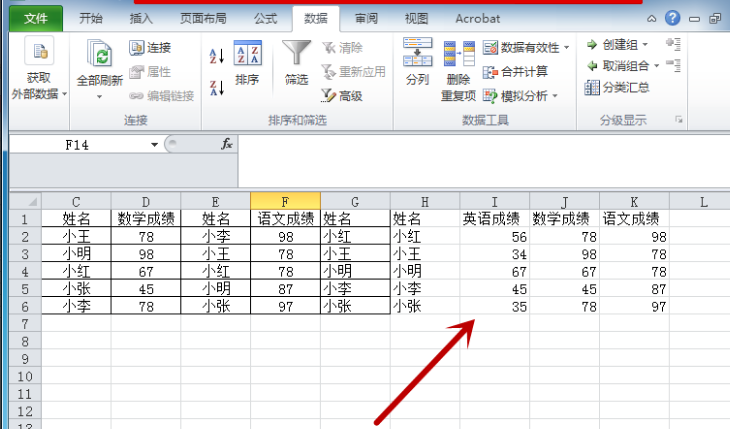Select column header H
Image resolution: width=730 pixels, height=429 pixels.
point(425,201)
